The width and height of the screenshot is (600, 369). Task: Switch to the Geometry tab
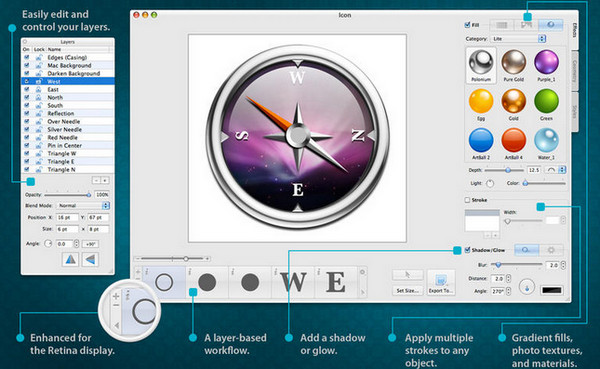574,71
